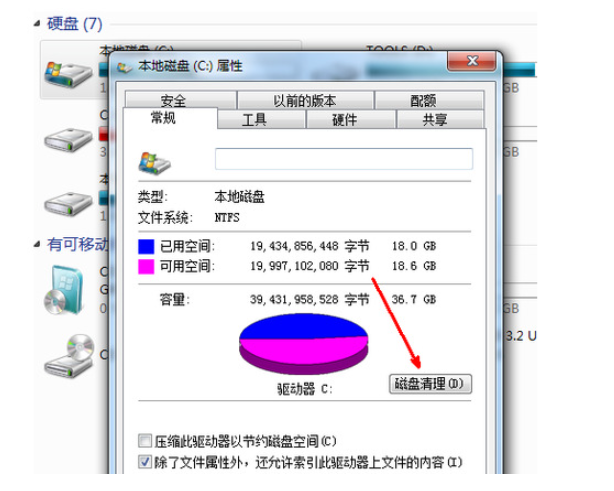Viewport: 614px width, 491px height.
Task: Uncheck allow indexing of file contents checkbox
Action: point(145,462)
